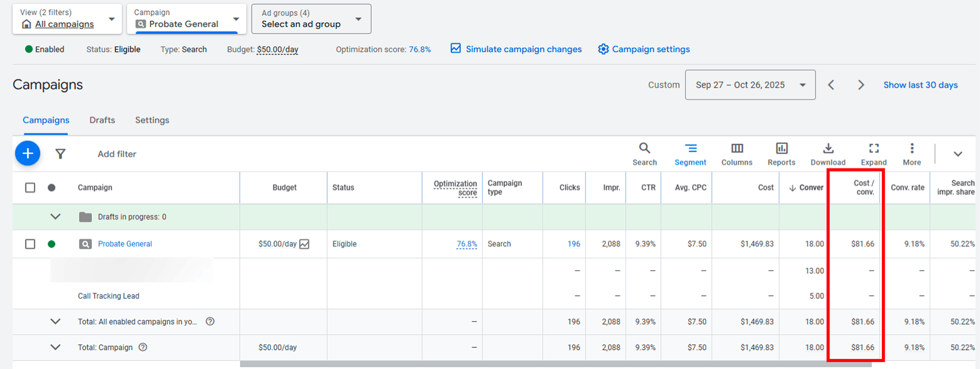Click the $81.66 cost/conv. in Probate General row
The height and width of the screenshot is (369, 980).
click(863, 244)
